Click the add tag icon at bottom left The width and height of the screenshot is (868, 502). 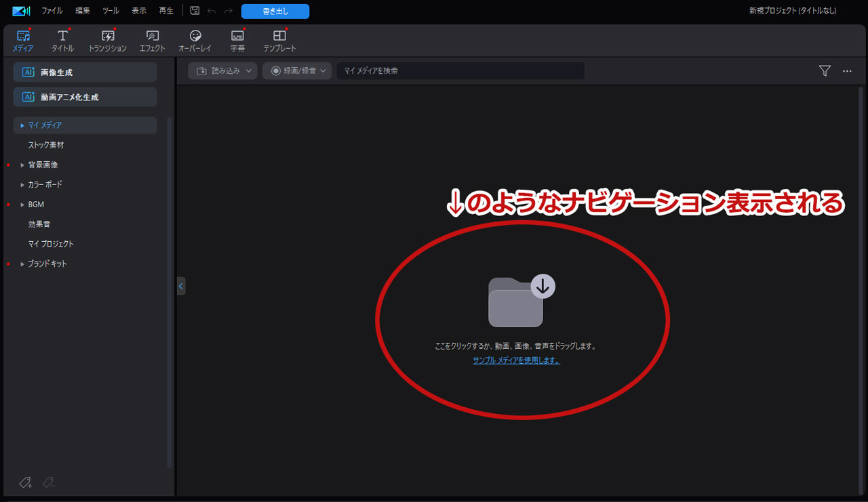click(25, 482)
